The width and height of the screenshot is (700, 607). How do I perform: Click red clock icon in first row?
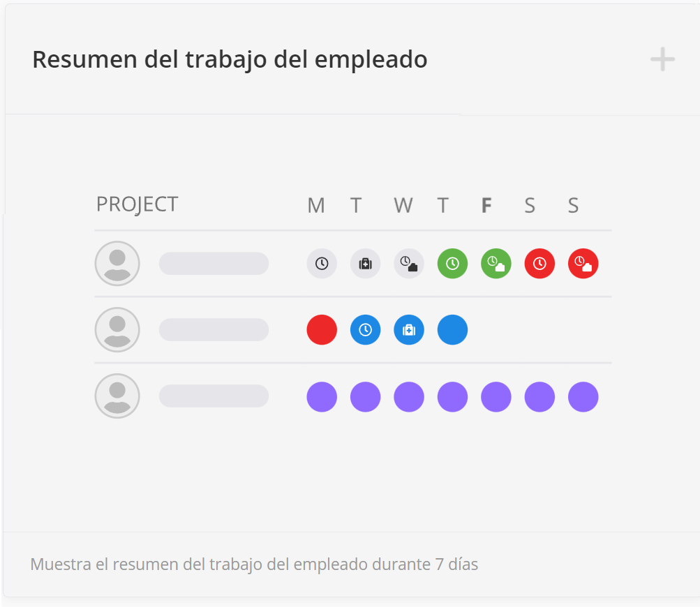[x=539, y=264]
